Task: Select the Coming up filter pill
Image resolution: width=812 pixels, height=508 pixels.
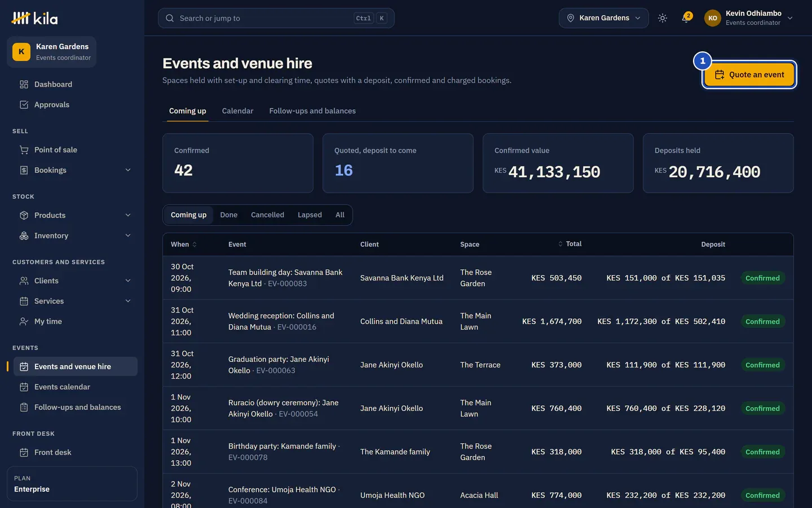Action: (188, 215)
